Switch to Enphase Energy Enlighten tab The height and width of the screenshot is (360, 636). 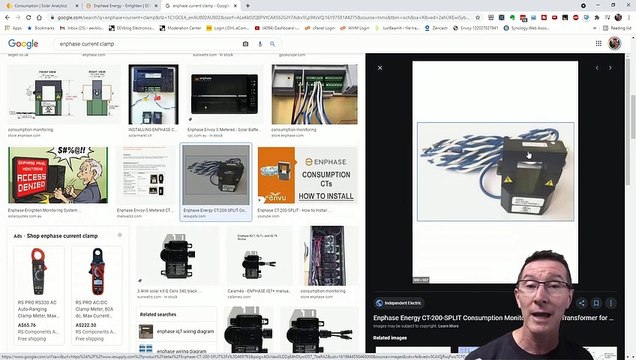point(122,6)
